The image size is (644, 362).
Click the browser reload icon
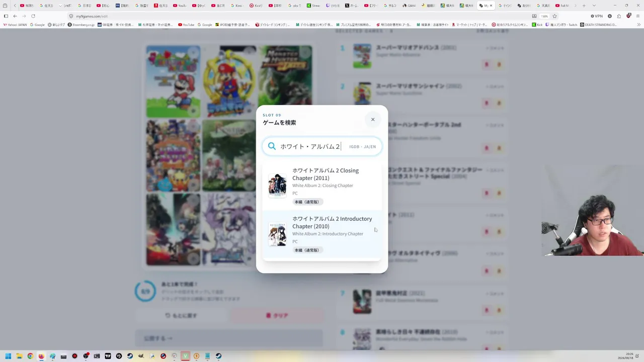33,16
